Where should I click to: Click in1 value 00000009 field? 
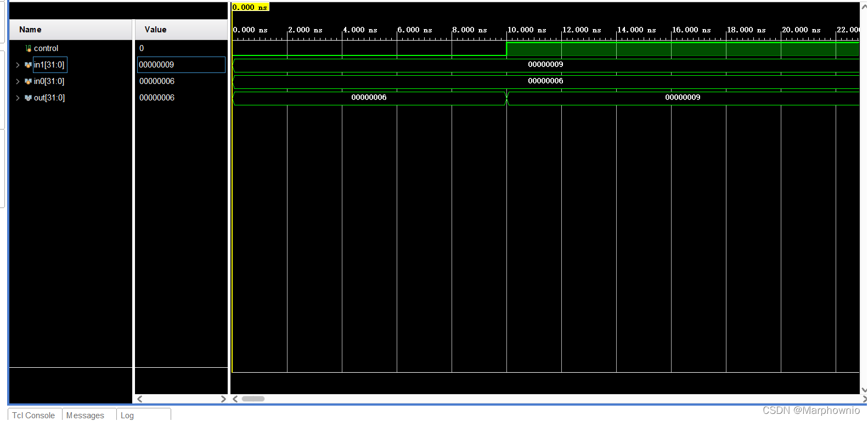pos(181,65)
